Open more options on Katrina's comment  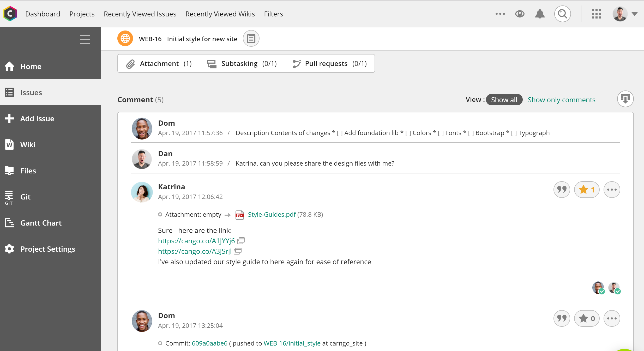[612, 190]
